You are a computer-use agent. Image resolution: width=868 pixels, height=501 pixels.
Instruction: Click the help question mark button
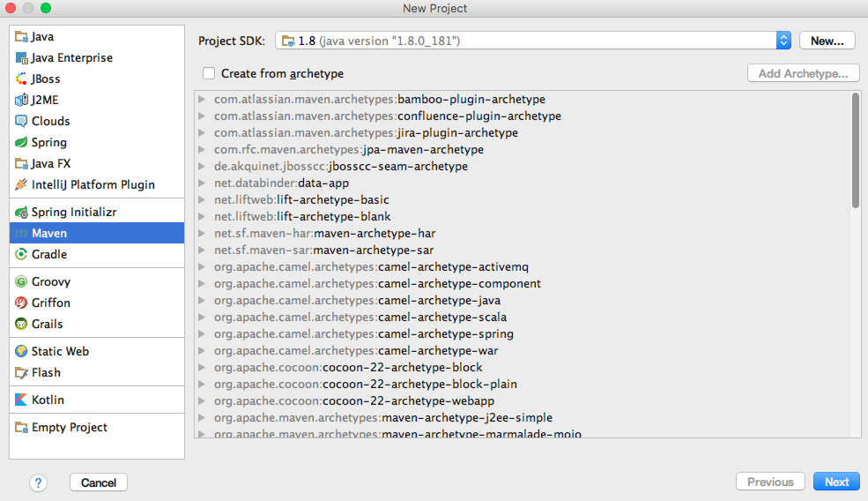pos(38,482)
